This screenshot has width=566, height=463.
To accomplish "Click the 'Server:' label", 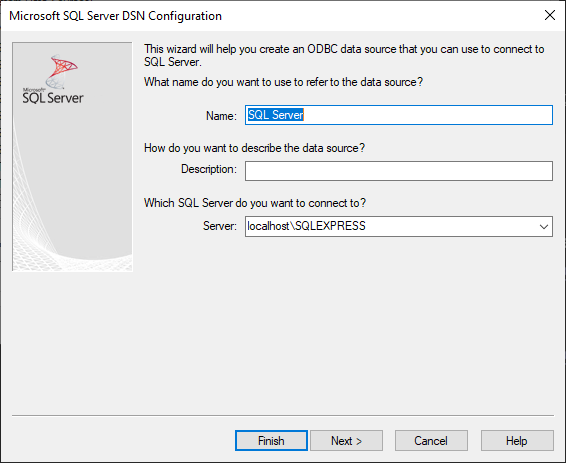I will point(220,226).
